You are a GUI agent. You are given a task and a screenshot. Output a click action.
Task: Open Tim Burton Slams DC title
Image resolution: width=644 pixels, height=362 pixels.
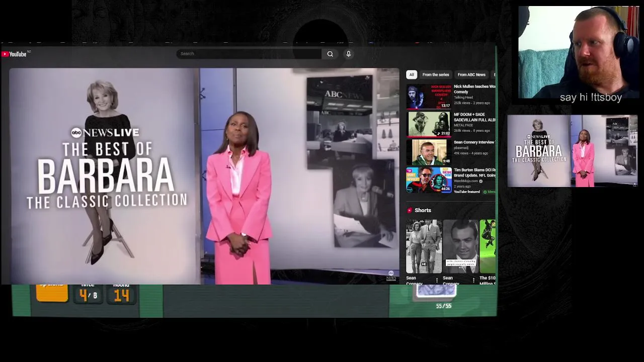click(474, 172)
